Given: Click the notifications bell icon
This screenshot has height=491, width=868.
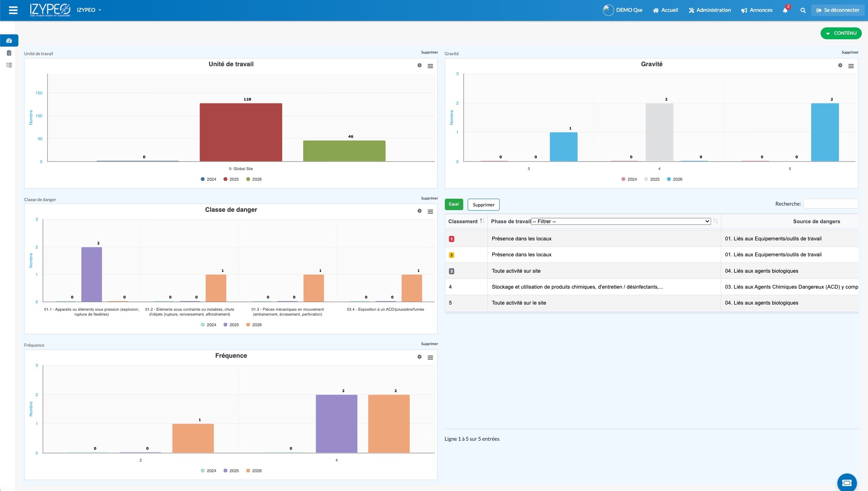Looking at the screenshot, I should [x=785, y=10].
